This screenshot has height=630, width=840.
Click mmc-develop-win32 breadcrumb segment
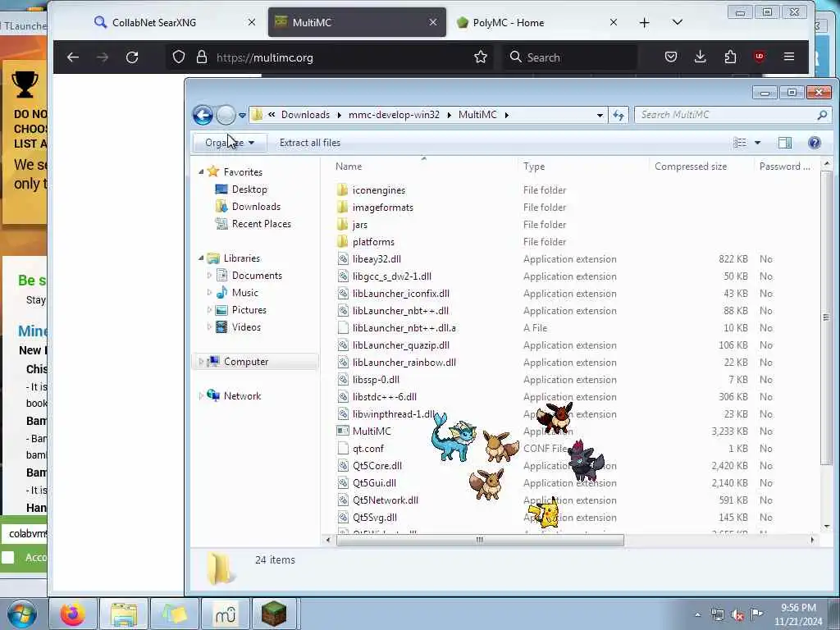394,115
